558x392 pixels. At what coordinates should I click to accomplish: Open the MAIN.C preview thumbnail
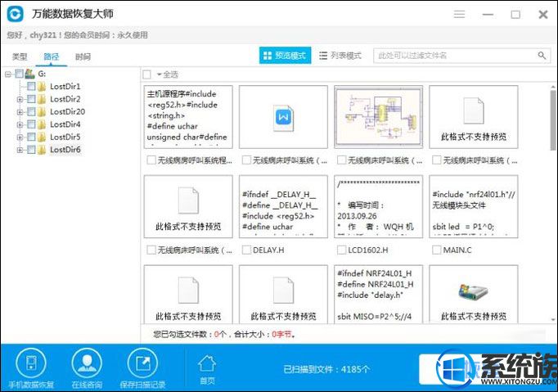(474, 206)
